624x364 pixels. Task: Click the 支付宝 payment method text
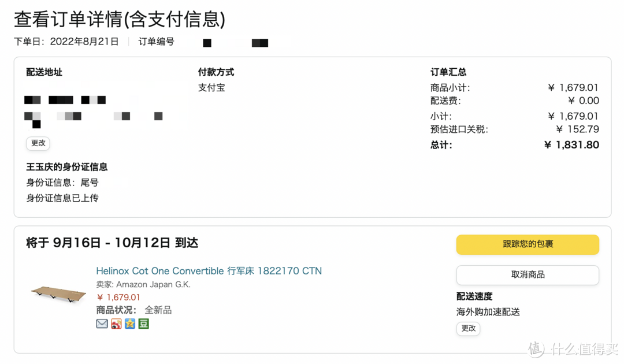pos(211,88)
